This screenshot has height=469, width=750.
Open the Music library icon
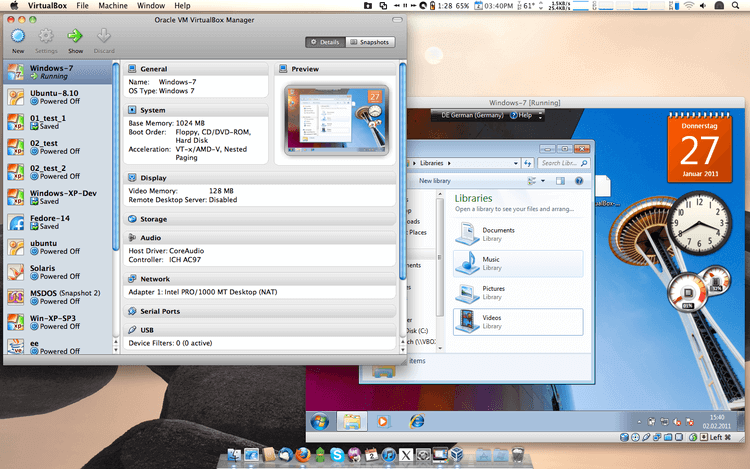coord(467,263)
